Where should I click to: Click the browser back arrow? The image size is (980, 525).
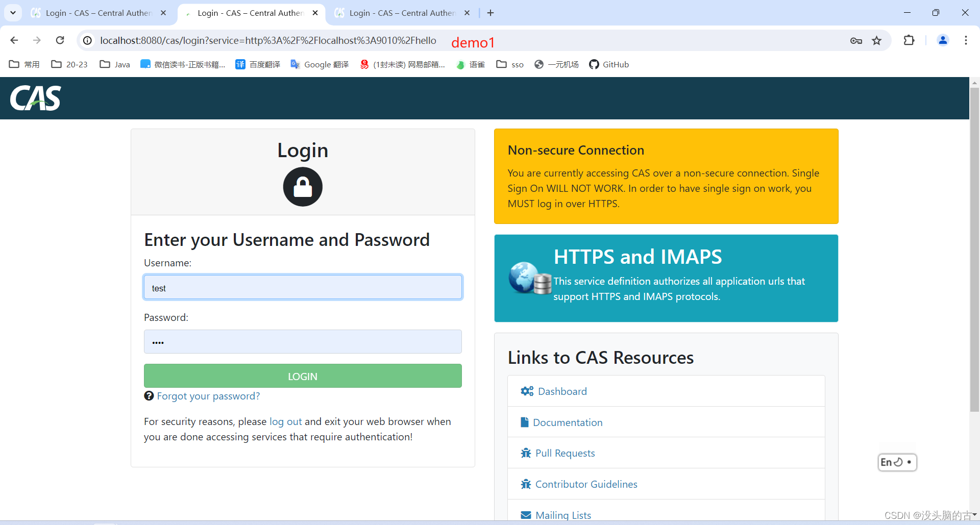pyautogui.click(x=14, y=40)
